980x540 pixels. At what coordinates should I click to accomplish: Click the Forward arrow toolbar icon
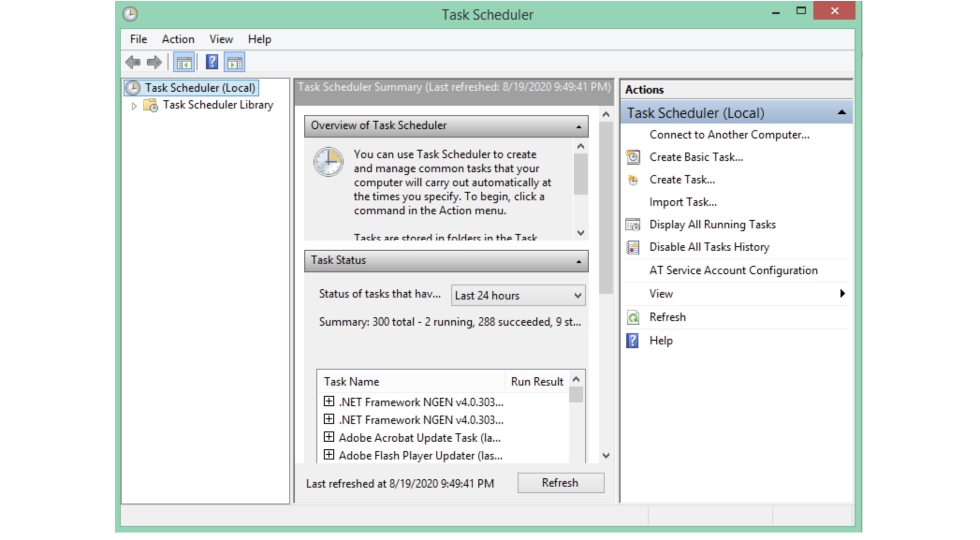click(x=154, y=62)
